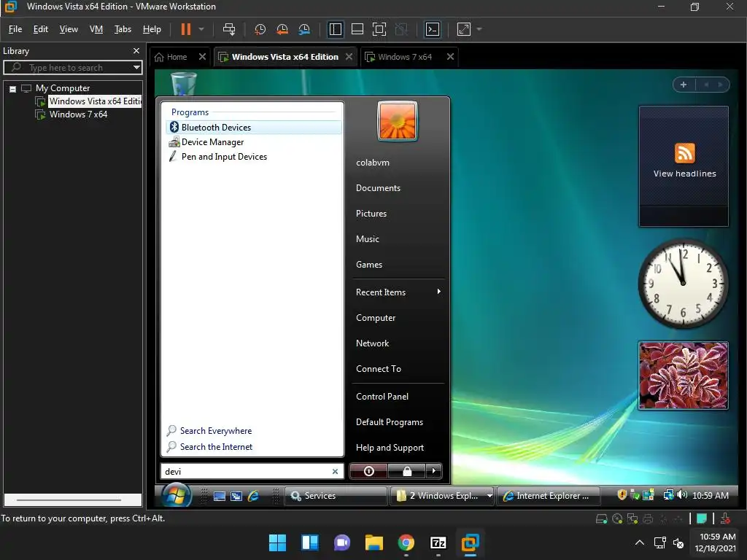The width and height of the screenshot is (747, 560).
Task: Open the File menu
Action: [x=15, y=29]
